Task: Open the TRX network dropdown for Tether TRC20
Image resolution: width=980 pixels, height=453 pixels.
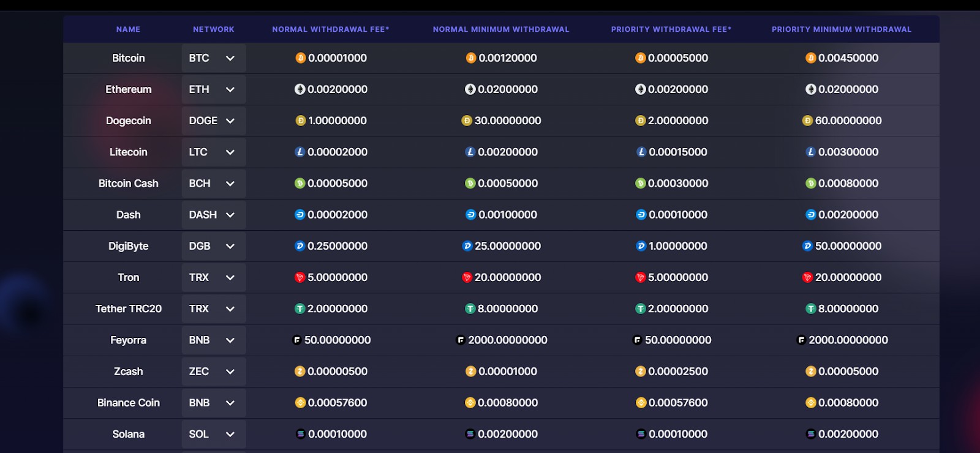Action: 214,309
